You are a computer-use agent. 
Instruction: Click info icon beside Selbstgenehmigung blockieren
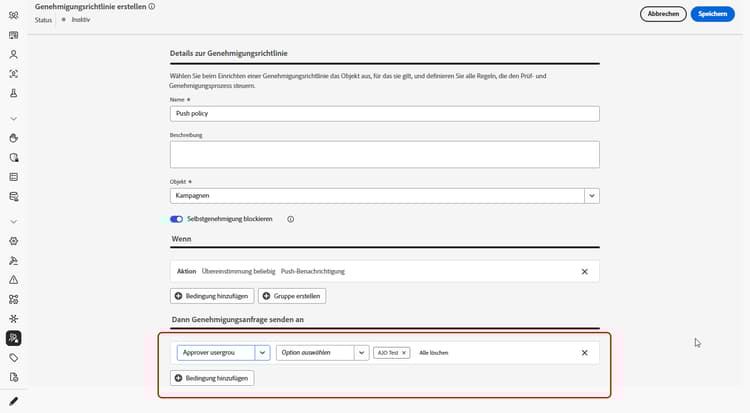pos(290,219)
